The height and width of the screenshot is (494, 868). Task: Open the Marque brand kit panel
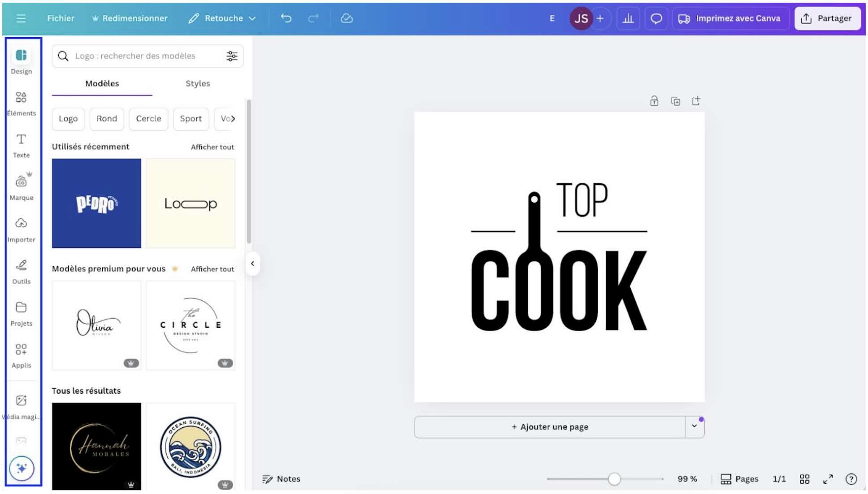21,187
